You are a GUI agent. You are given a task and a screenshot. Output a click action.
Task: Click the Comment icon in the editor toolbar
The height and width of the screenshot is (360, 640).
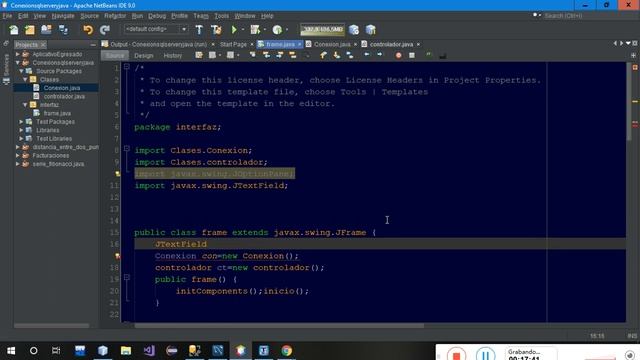point(429,55)
